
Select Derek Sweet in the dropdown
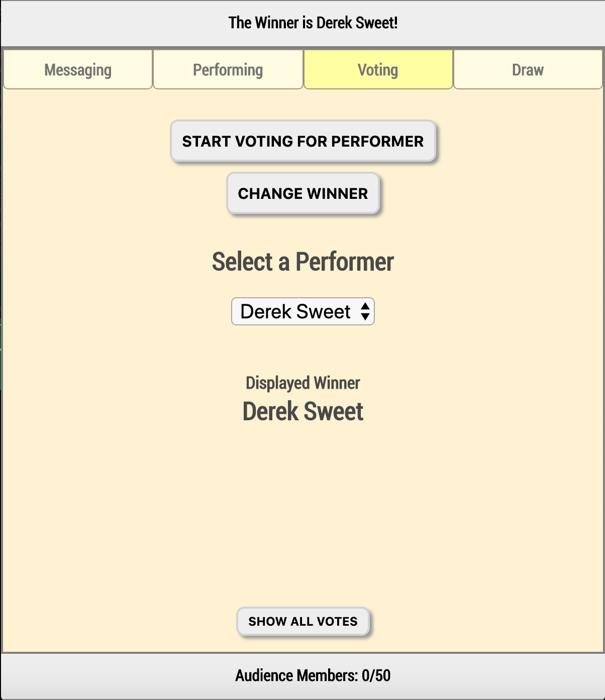[295, 311]
